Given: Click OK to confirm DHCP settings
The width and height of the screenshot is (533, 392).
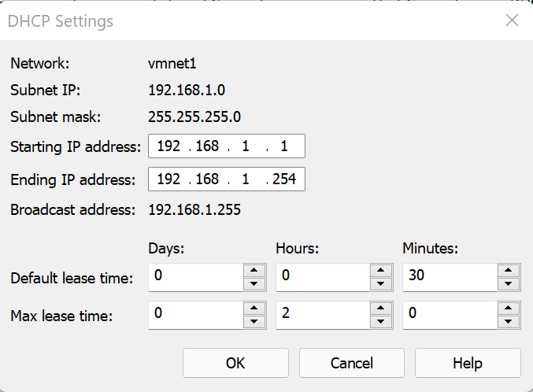Looking at the screenshot, I should 235,363.
